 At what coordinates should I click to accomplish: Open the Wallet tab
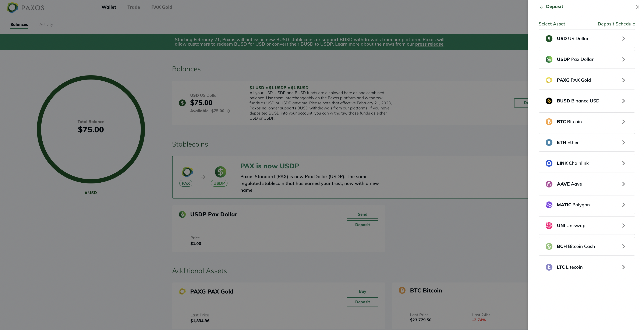(x=109, y=7)
